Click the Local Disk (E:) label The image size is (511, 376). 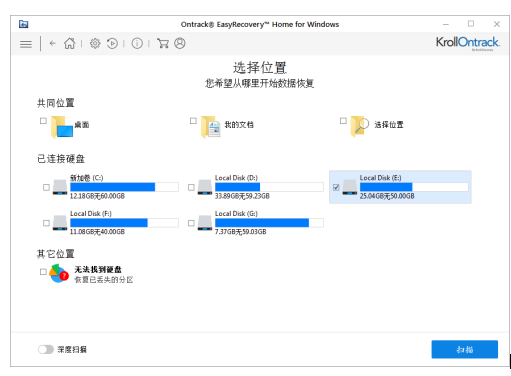tap(381, 178)
